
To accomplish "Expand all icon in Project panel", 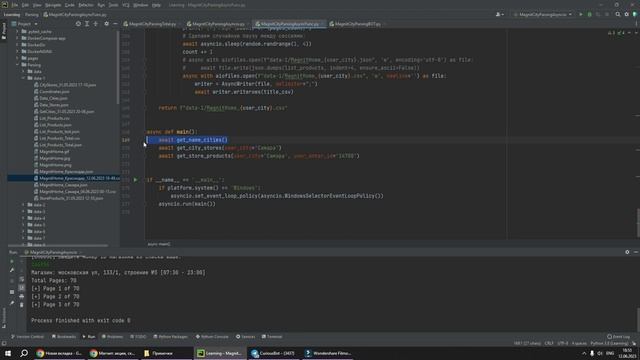I will coord(87,24).
